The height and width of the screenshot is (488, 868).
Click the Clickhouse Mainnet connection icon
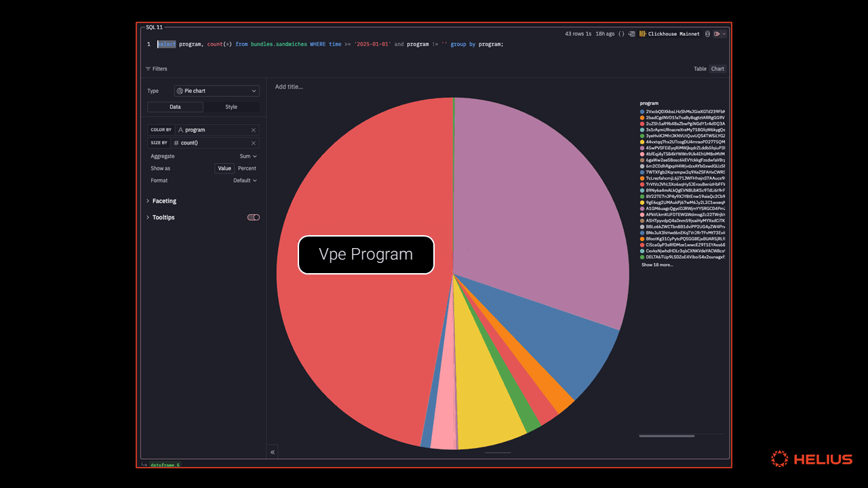[642, 34]
